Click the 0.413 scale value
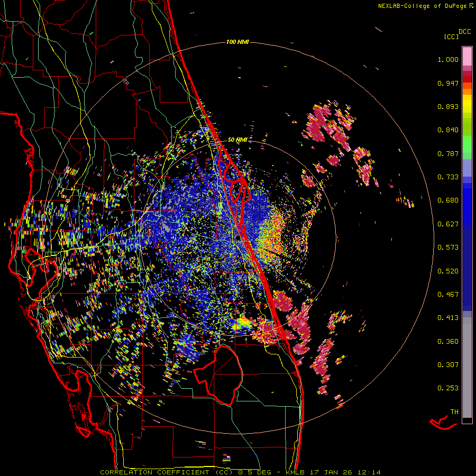 click(x=448, y=318)
